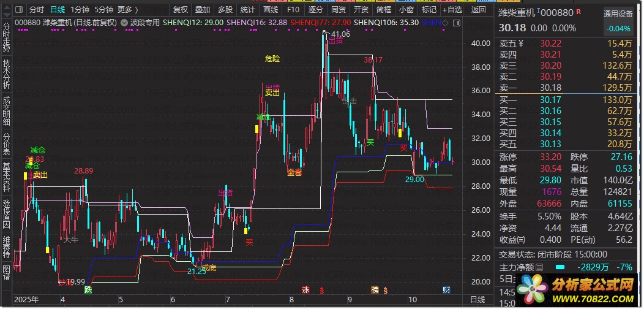
Task: Open the 维赛特 sidebar tab
Action: 7,247
